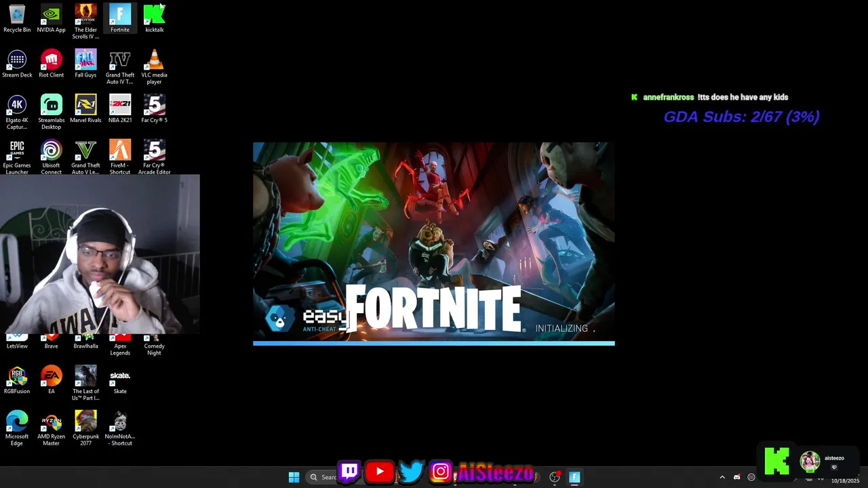Select the Apex Legends shortcut label
868x488 pixels.
(120, 349)
